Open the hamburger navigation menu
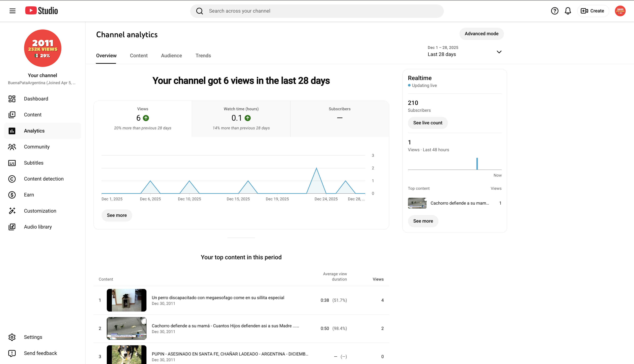 point(12,11)
